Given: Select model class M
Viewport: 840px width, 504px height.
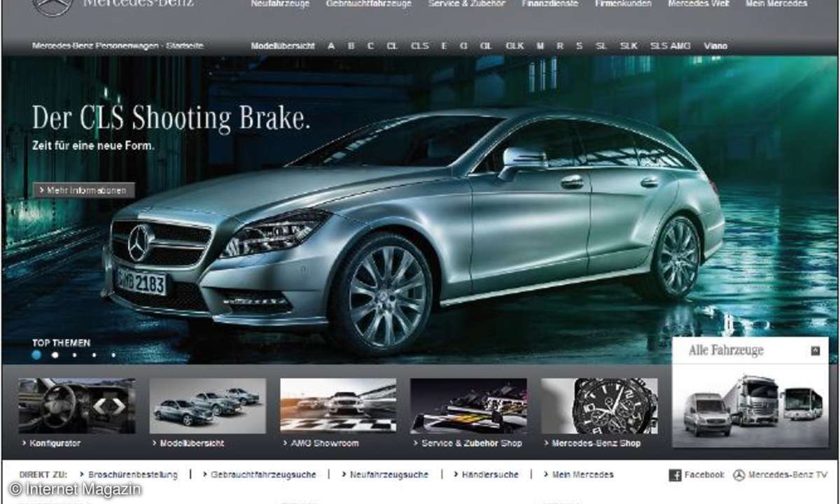Looking at the screenshot, I should pos(540,46).
